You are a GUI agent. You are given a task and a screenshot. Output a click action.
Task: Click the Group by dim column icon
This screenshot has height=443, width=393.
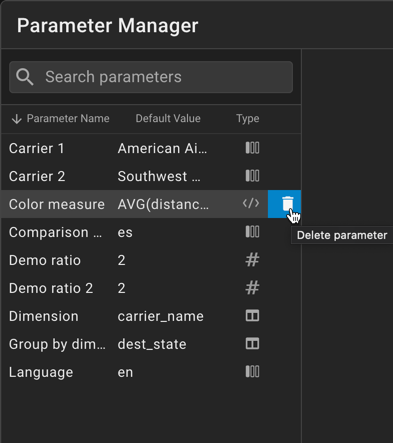click(252, 344)
